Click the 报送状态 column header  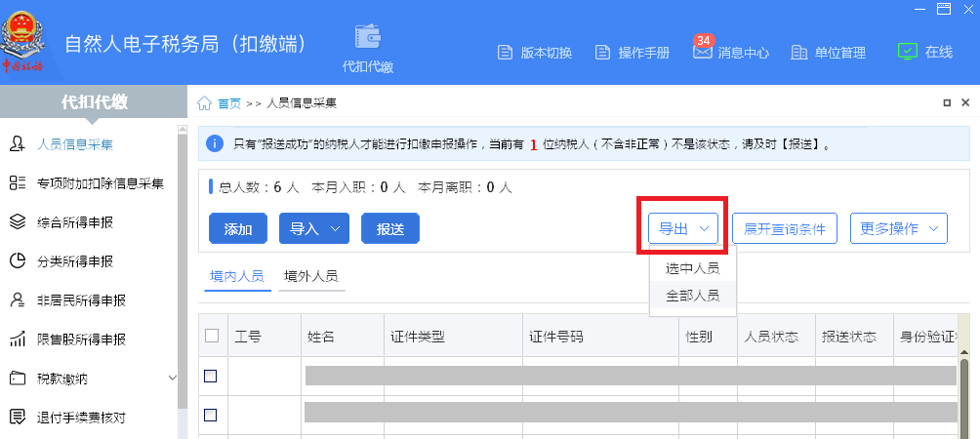tap(854, 336)
